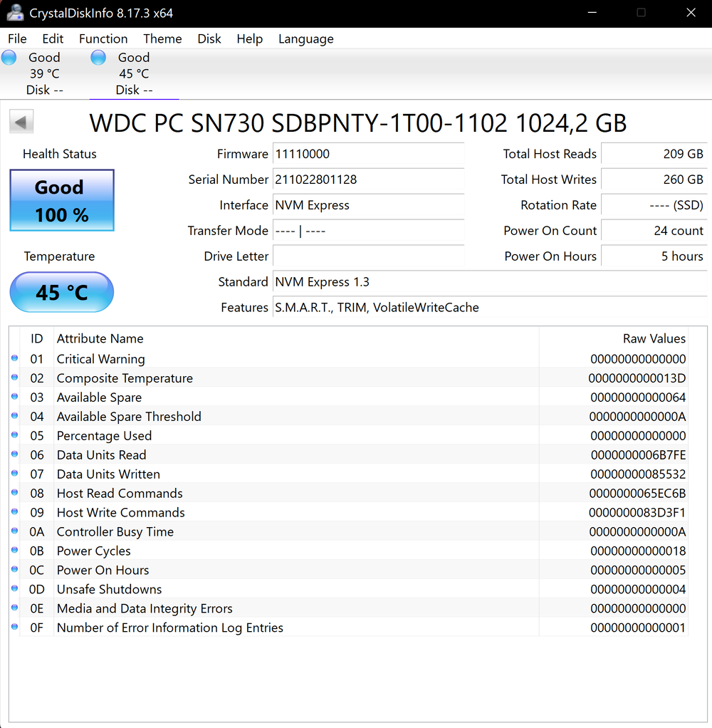Viewport: 712px width, 728px height.
Task: Open the Language menu
Action: pyautogui.click(x=306, y=38)
